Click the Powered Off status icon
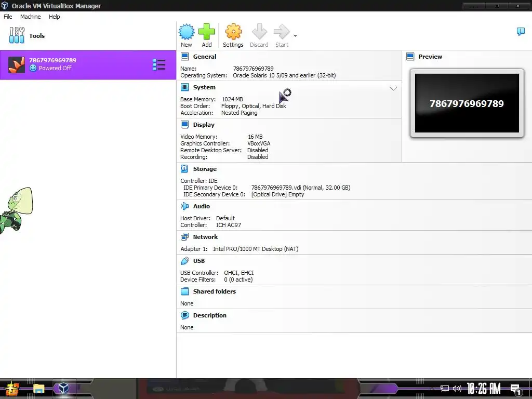 (x=33, y=68)
